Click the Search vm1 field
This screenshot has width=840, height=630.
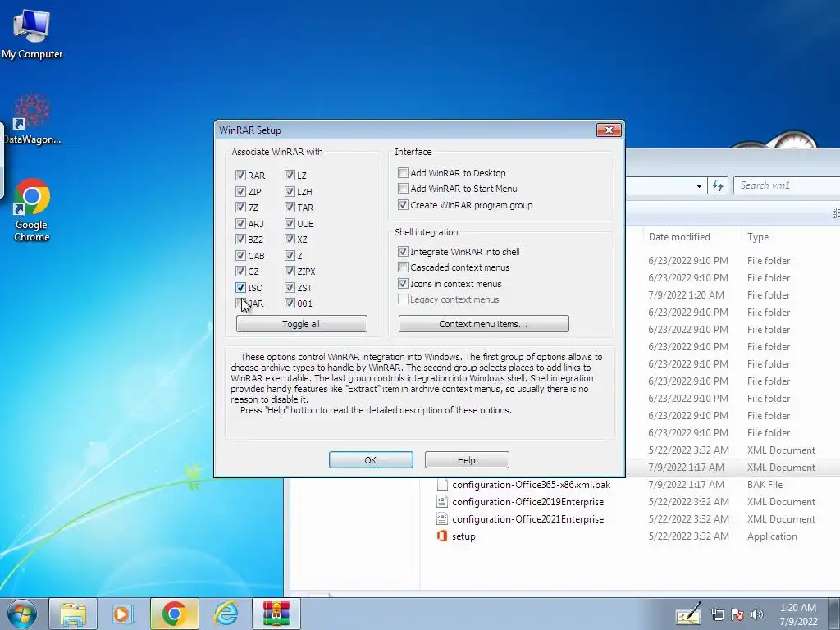pos(787,185)
